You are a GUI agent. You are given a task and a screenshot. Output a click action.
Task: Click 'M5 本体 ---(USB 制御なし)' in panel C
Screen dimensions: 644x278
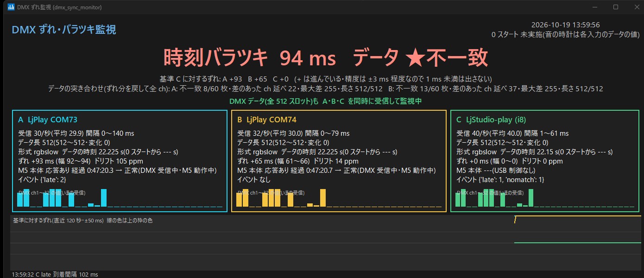click(x=496, y=171)
